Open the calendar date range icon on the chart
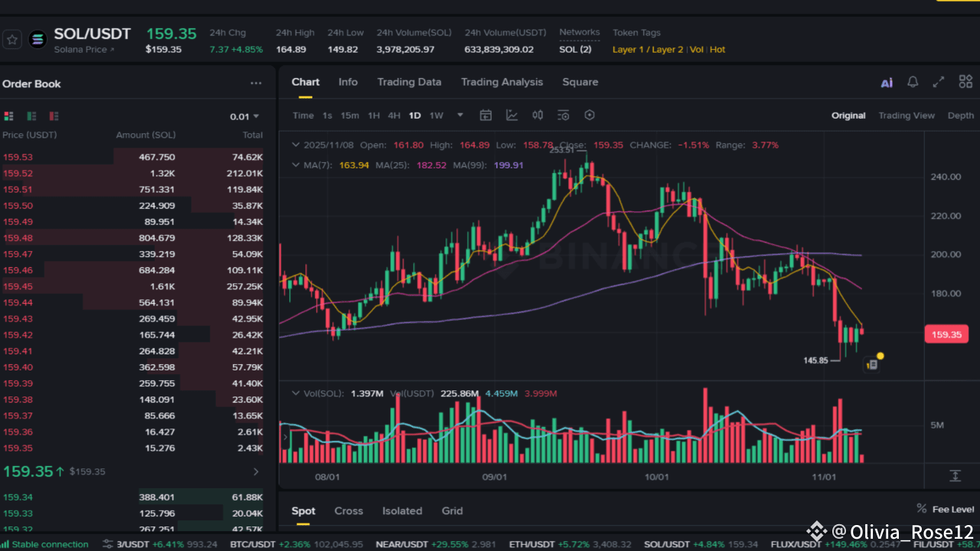Screen dimensions: 980x551 [485, 116]
